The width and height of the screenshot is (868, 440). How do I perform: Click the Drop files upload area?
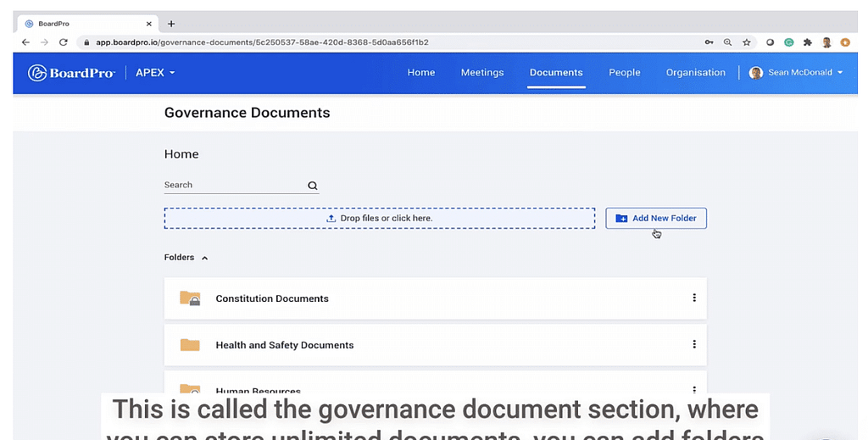click(379, 218)
